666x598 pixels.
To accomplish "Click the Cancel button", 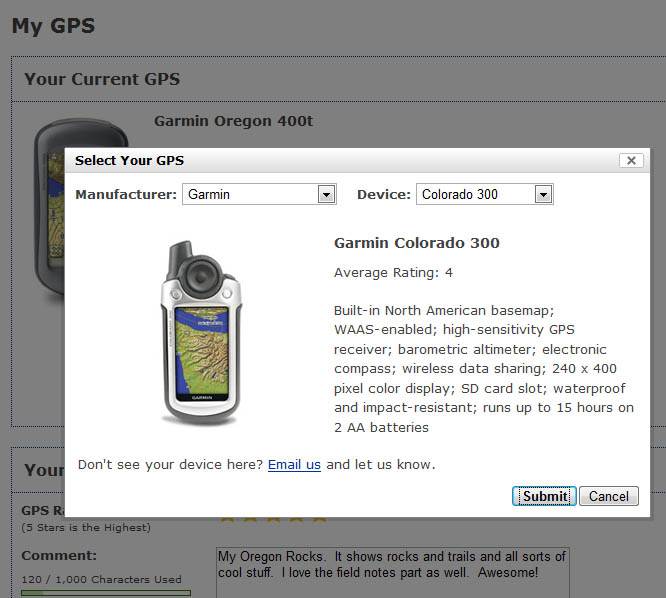I will point(609,496).
